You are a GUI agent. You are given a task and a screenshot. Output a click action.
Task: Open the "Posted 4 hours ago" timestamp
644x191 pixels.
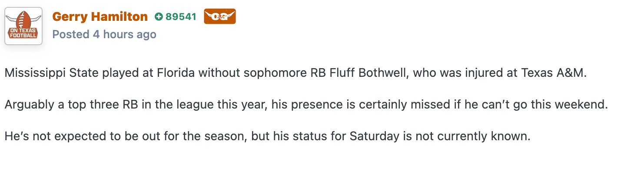click(x=104, y=34)
